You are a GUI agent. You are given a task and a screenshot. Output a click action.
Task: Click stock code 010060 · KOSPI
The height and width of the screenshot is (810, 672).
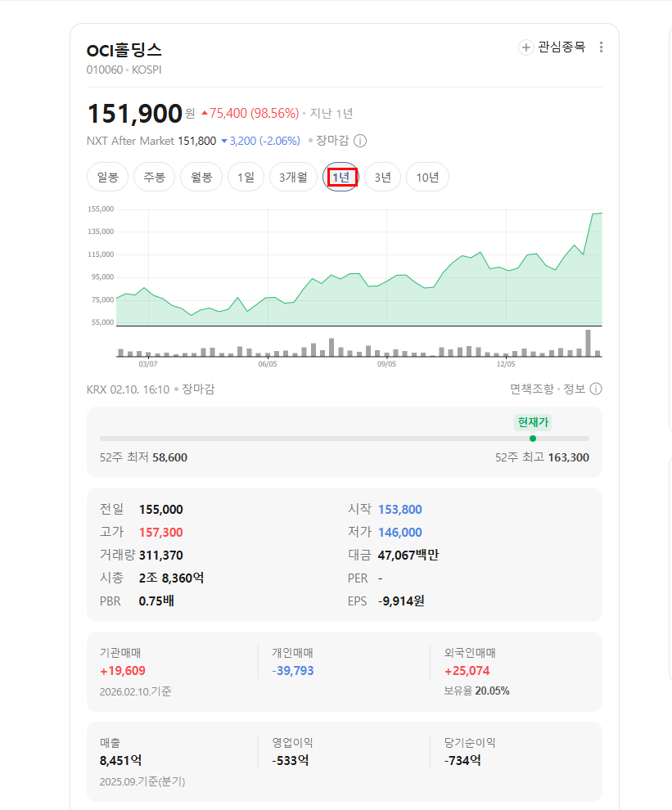coord(124,70)
